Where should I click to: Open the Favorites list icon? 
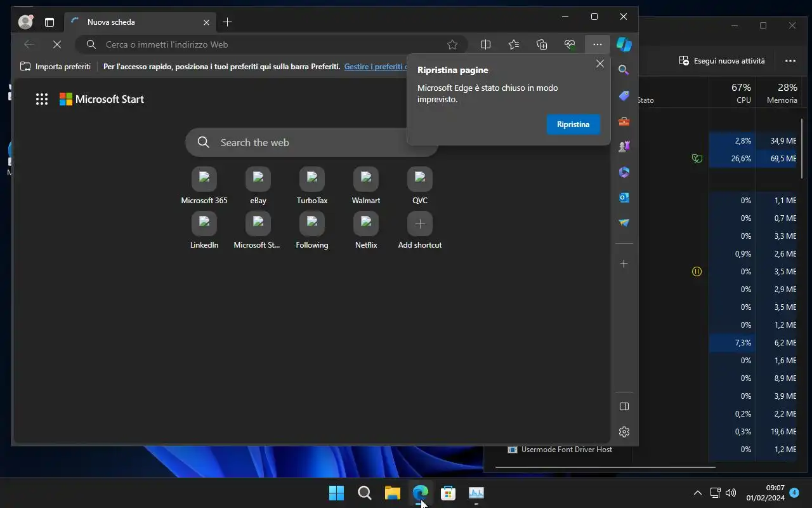(514, 44)
